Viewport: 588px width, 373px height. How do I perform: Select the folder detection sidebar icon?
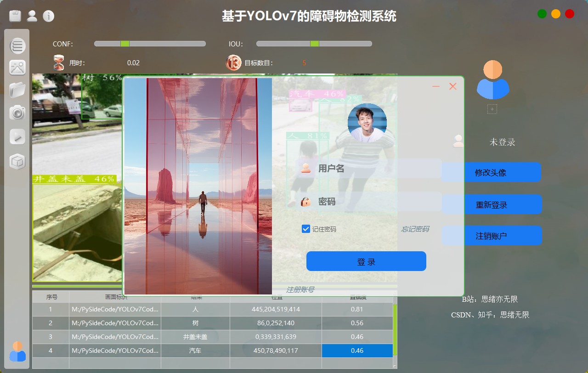point(17,90)
